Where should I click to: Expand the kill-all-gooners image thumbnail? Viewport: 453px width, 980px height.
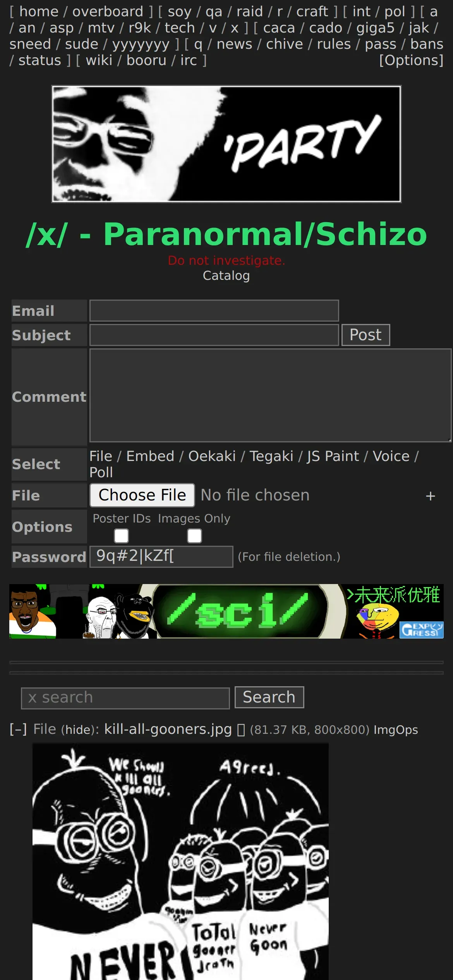pyautogui.click(x=180, y=862)
